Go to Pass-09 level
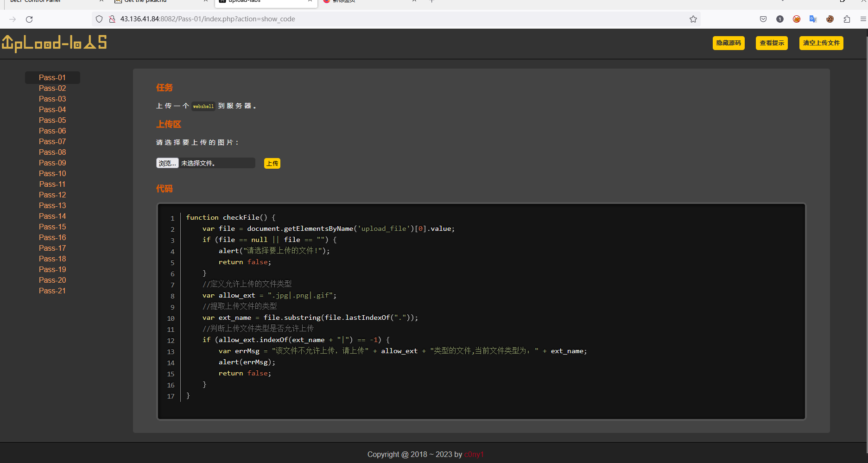Screen dimensions: 868x463 click(52, 163)
